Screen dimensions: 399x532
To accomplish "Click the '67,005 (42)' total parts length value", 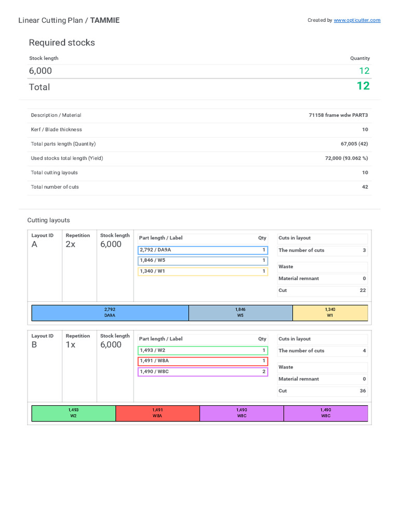I will (354, 144).
